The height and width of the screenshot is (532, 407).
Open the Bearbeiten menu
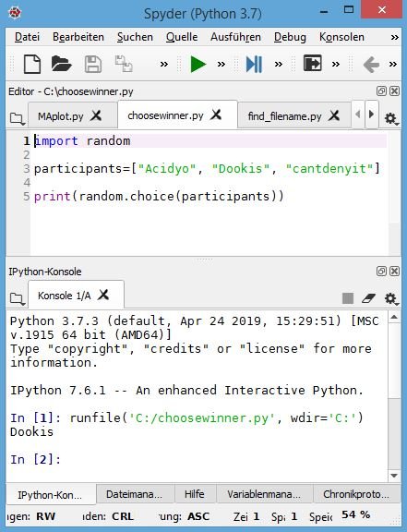pos(78,37)
